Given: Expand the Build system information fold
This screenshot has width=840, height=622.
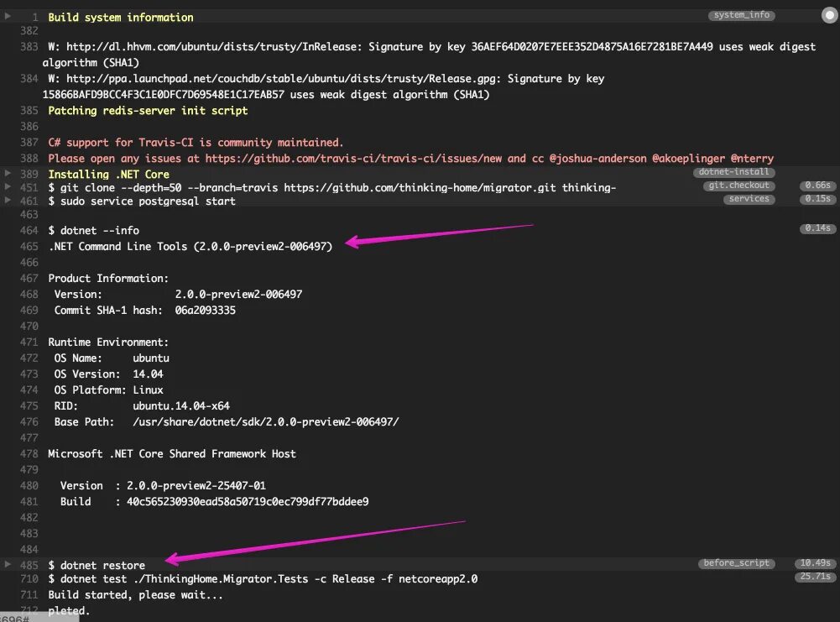Looking at the screenshot, I should pyautogui.click(x=8, y=16).
